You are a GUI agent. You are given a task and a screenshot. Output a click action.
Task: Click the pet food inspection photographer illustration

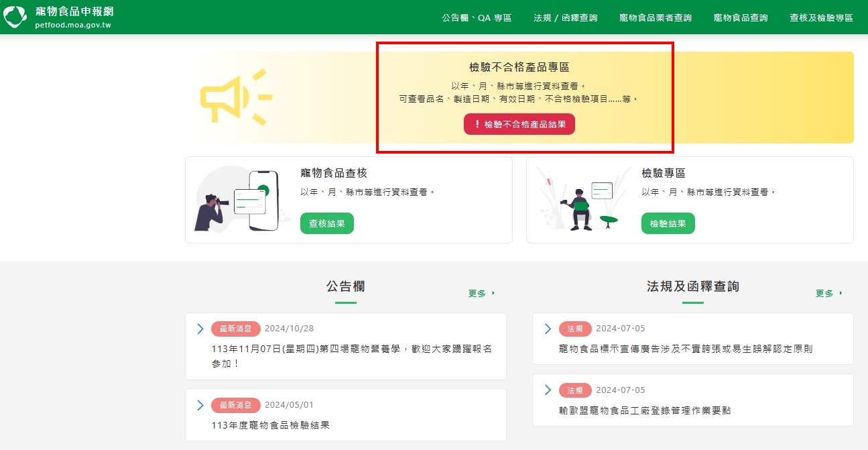click(236, 200)
